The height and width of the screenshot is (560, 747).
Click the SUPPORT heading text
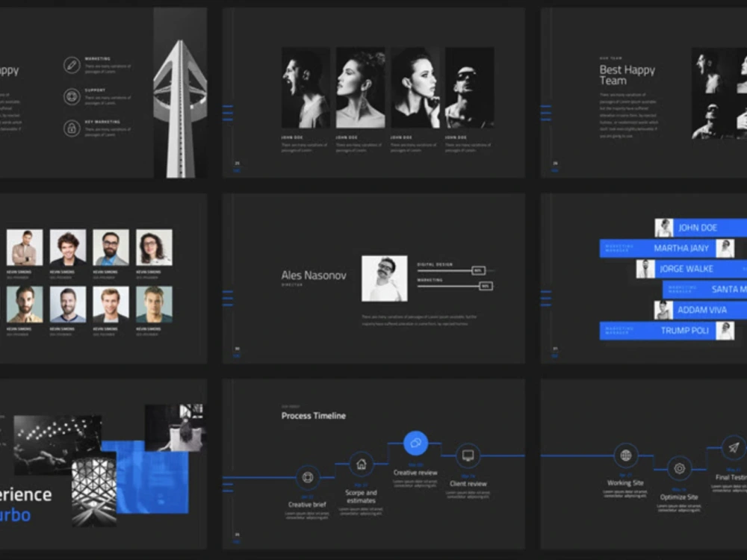click(x=96, y=90)
